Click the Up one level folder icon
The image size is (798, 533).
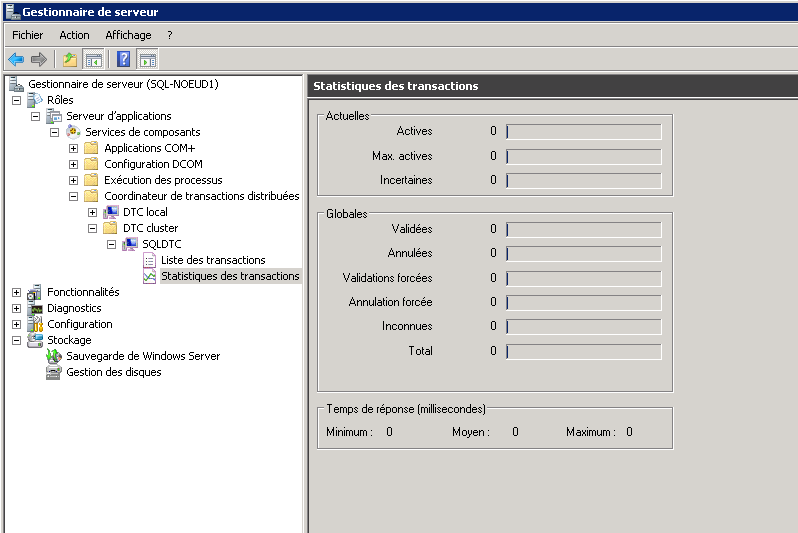(70, 59)
